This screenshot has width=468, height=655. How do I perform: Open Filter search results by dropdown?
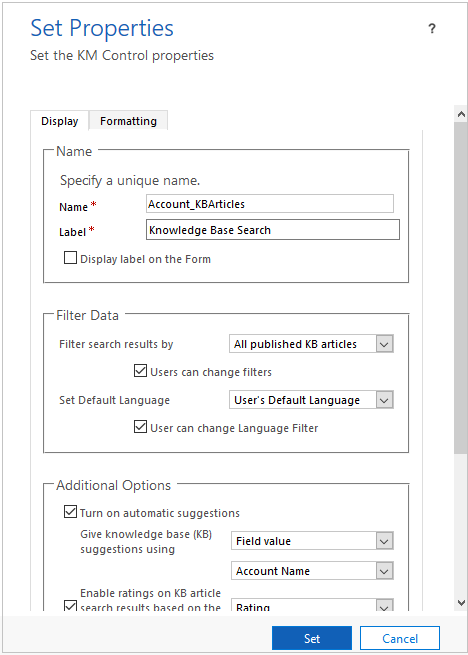[x=311, y=344]
